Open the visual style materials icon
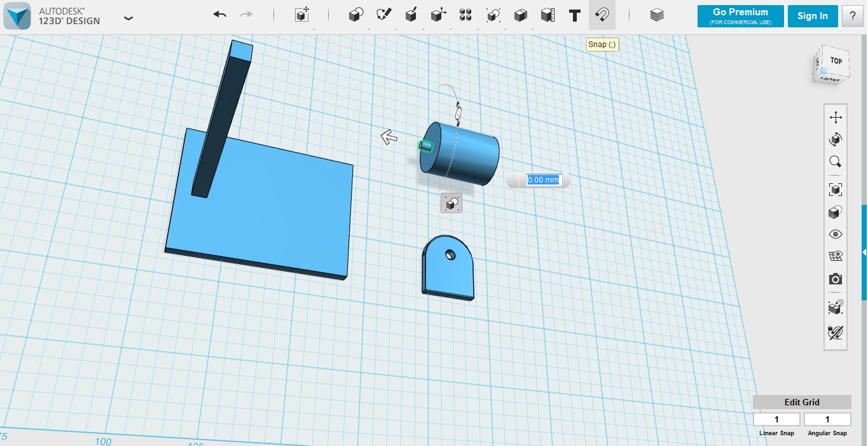Screen dimensions: 868x446 point(836,212)
